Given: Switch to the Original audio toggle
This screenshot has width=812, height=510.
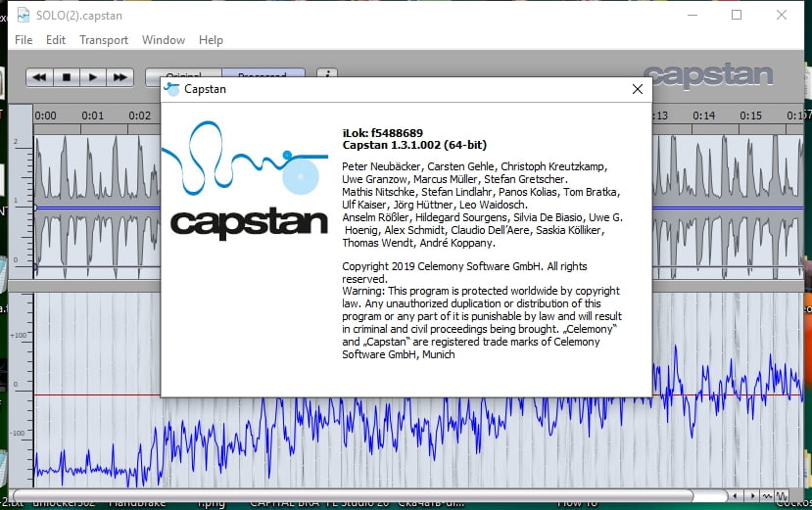Looking at the screenshot, I should (184, 74).
